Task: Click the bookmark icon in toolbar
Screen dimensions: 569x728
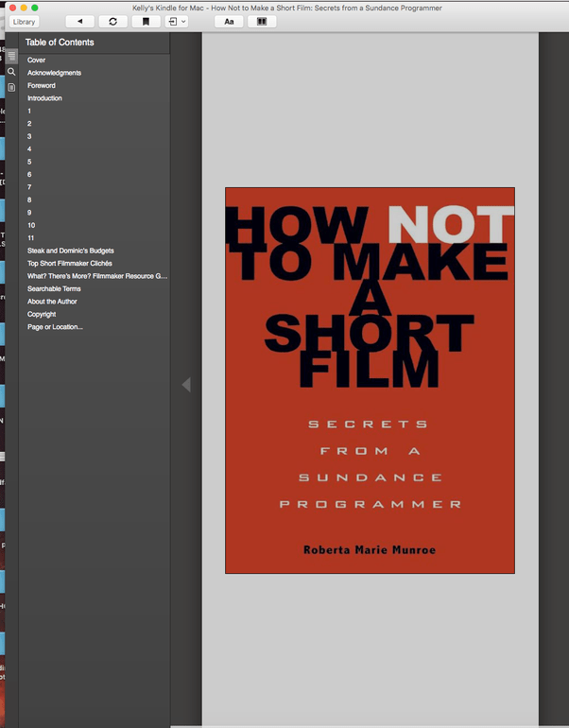Action: 146,22
